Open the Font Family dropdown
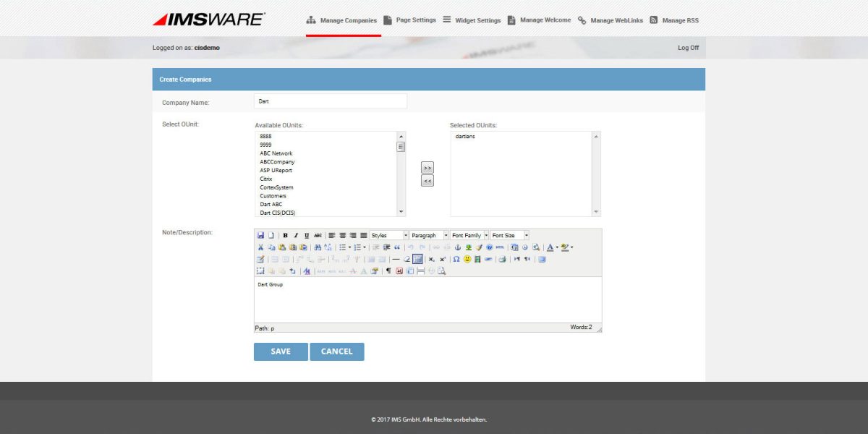This screenshot has width=868, height=434. point(467,234)
